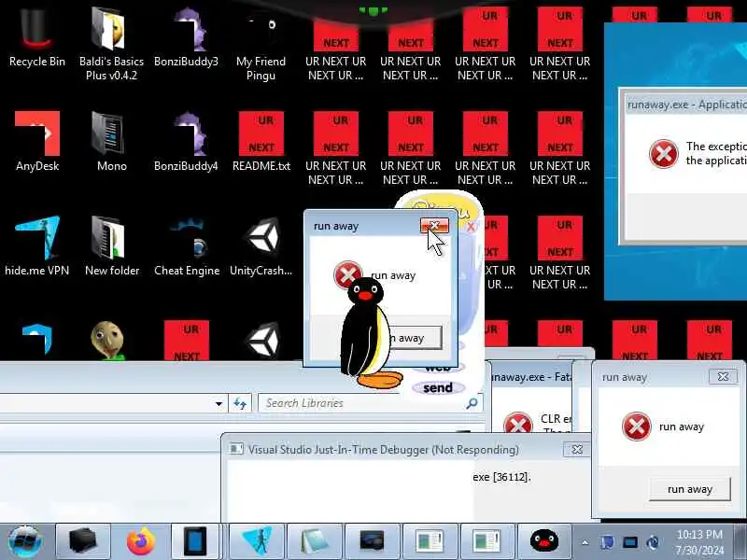Show hidden system tray icons
This screenshot has width=747, height=560.
(x=585, y=542)
